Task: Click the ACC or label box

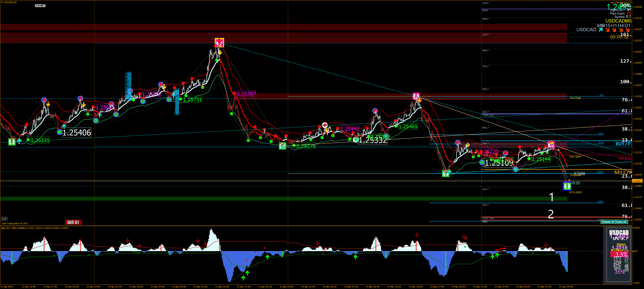Action: pos(40,6)
